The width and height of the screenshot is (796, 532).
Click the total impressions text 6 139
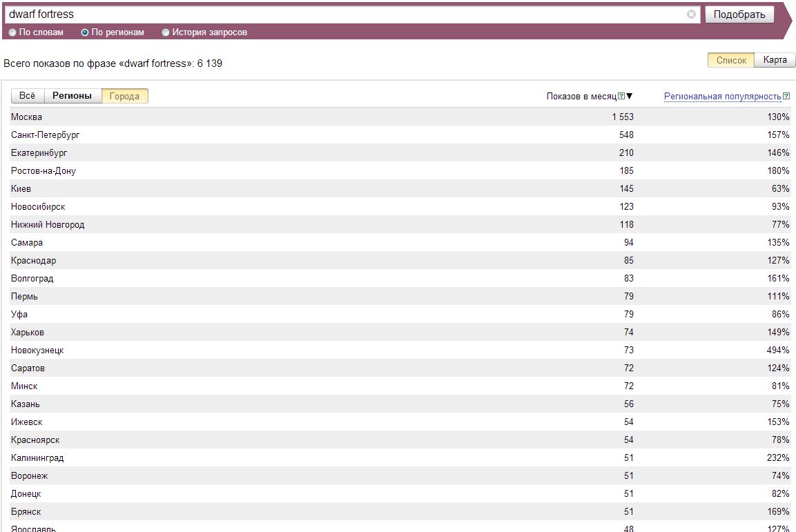click(210, 63)
